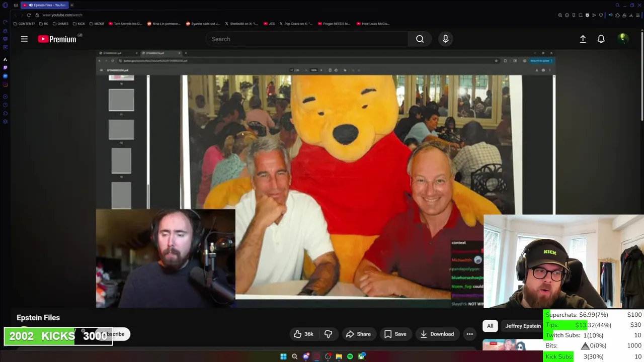This screenshot has height=362, width=644.
Task: Select the All filter chip
Action: pos(490,326)
